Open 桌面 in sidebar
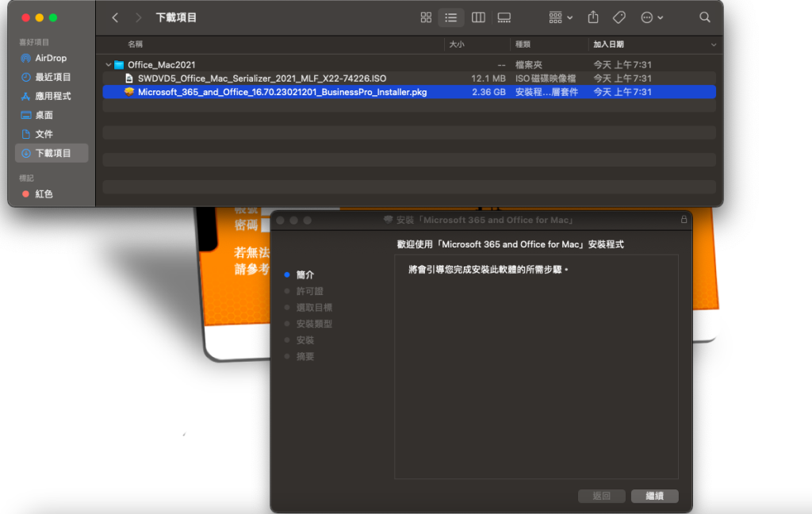812x514 pixels. [52, 115]
